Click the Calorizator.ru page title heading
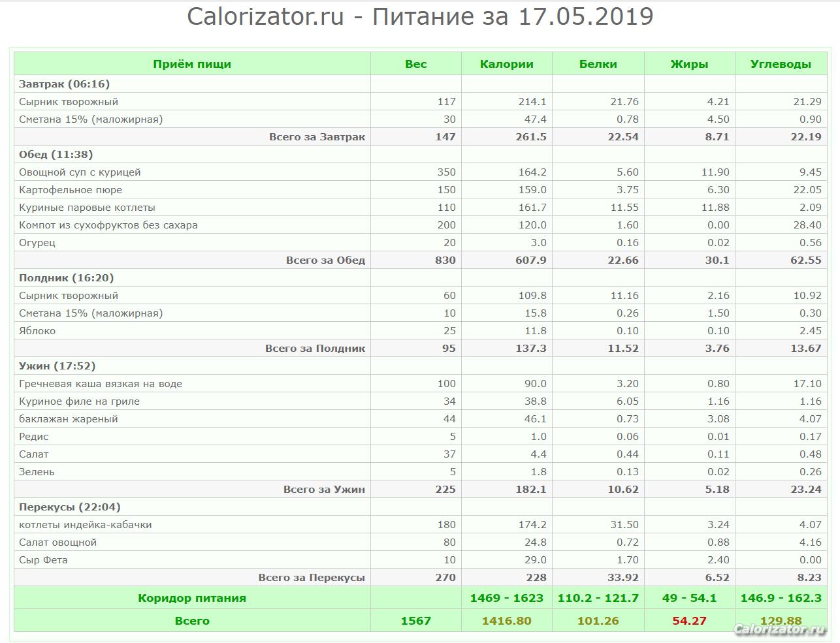840x643 pixels. coord(420,16)
